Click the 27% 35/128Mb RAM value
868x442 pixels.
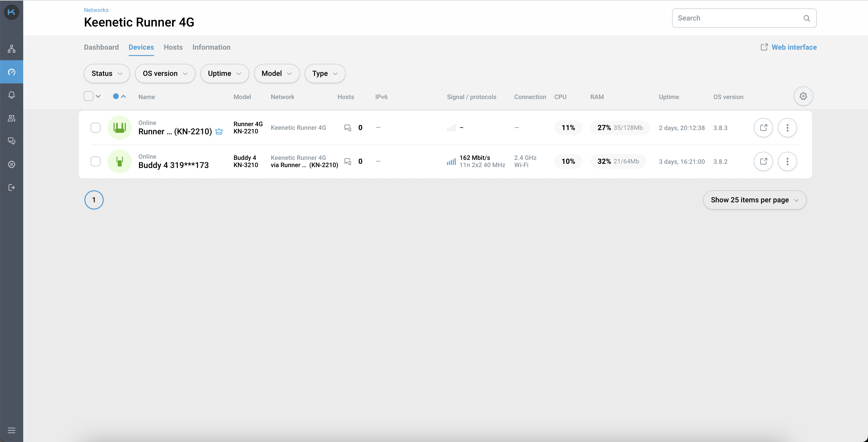[x=620, y=128]
